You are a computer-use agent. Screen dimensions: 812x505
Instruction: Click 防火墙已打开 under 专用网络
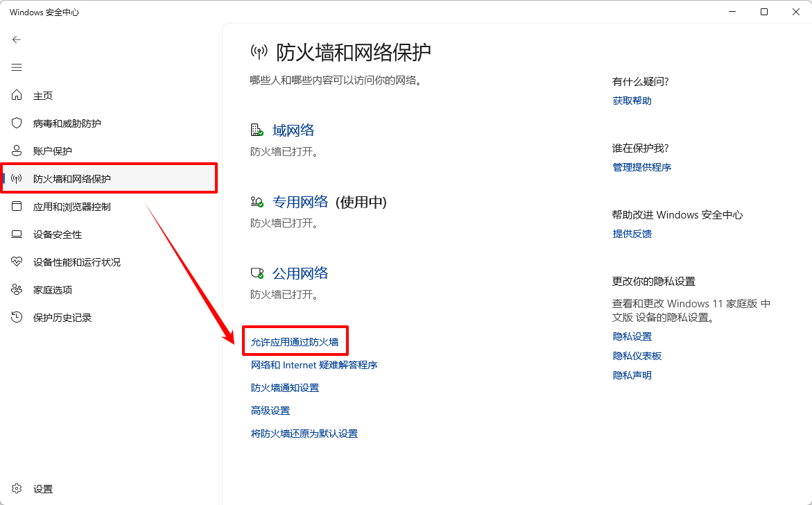point(284,223)
